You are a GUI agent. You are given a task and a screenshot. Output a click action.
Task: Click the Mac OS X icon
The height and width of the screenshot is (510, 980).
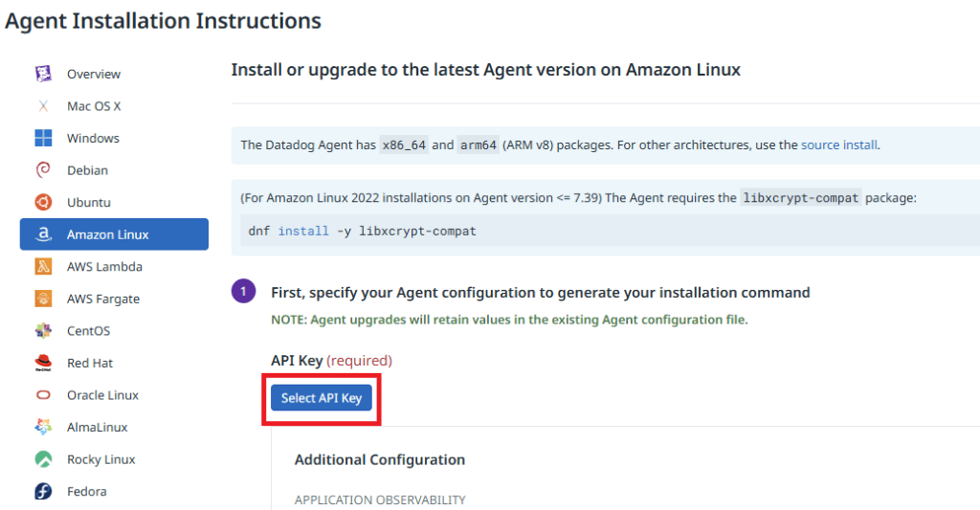43,106
